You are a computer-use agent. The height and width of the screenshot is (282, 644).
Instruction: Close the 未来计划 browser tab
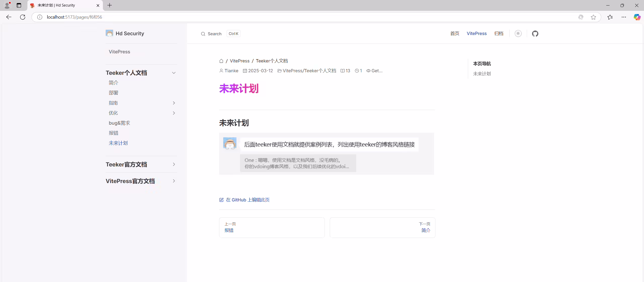(98, 5)
